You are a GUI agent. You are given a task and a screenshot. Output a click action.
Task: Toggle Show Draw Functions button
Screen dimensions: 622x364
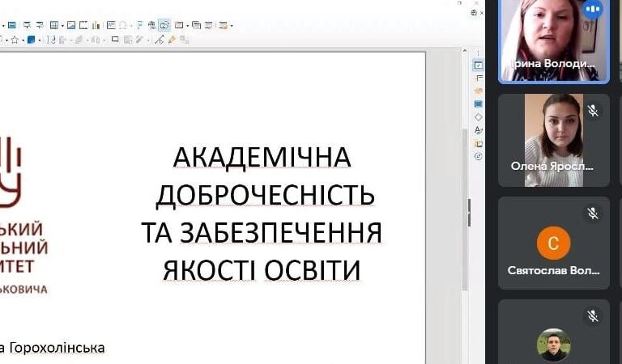click(164, 25)
